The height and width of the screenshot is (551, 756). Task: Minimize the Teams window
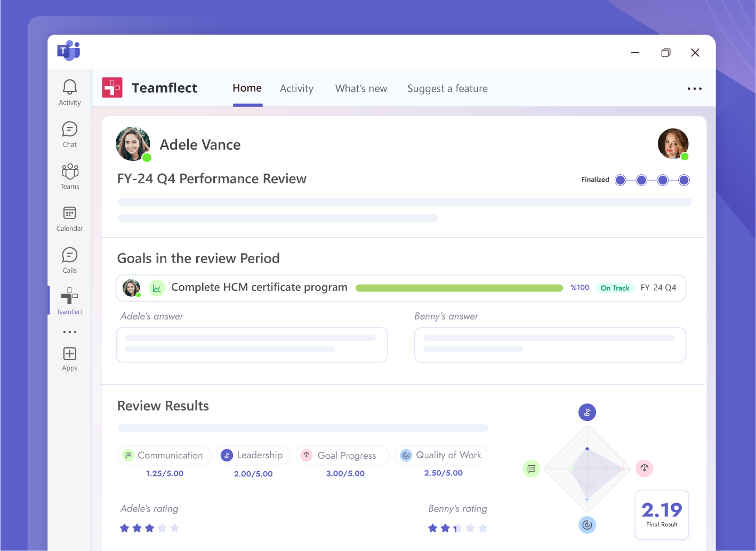point(635,53)
